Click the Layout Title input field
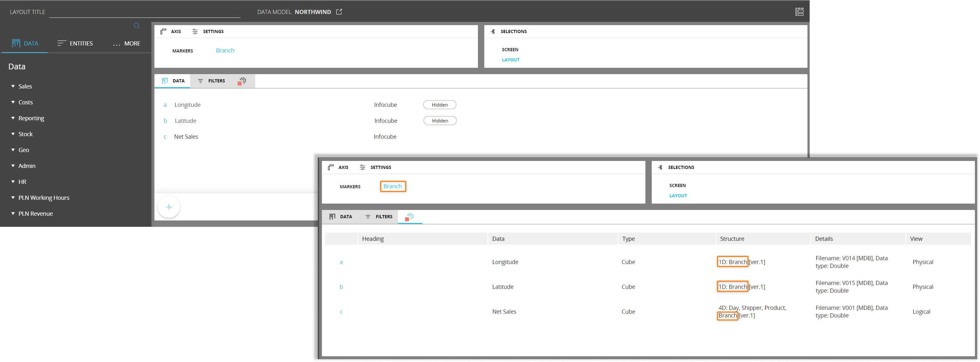The height and width of the screenshot is (362, 980). point(145,12)
